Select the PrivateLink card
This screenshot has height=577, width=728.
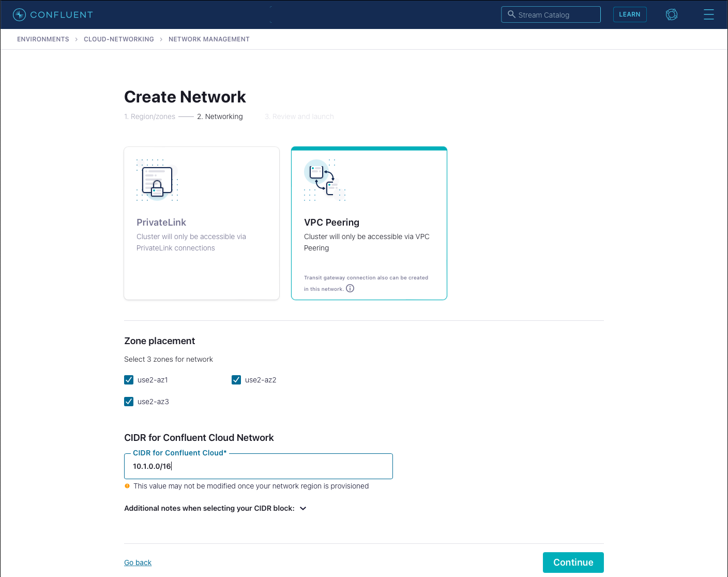(x=202, y=223)
